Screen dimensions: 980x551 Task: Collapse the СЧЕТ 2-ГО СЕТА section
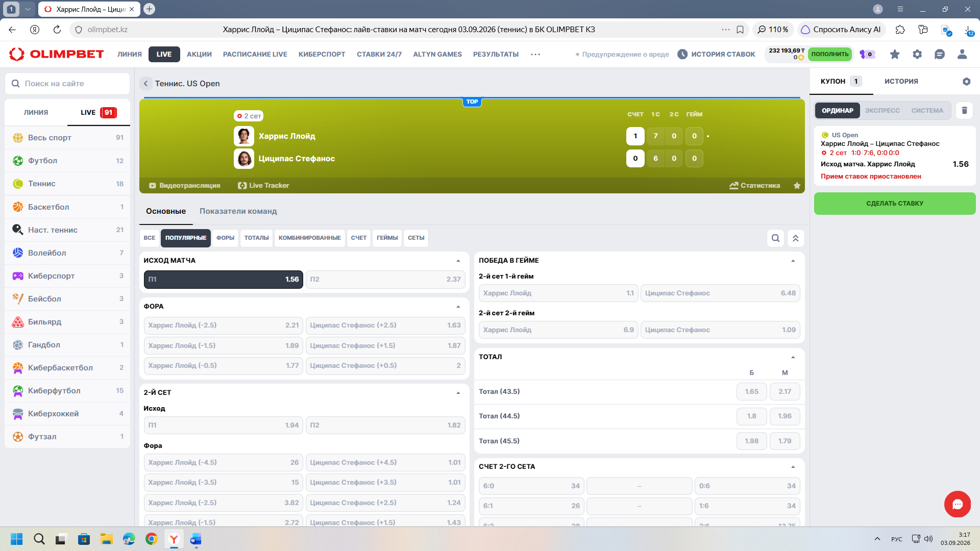tap(793, 467)
